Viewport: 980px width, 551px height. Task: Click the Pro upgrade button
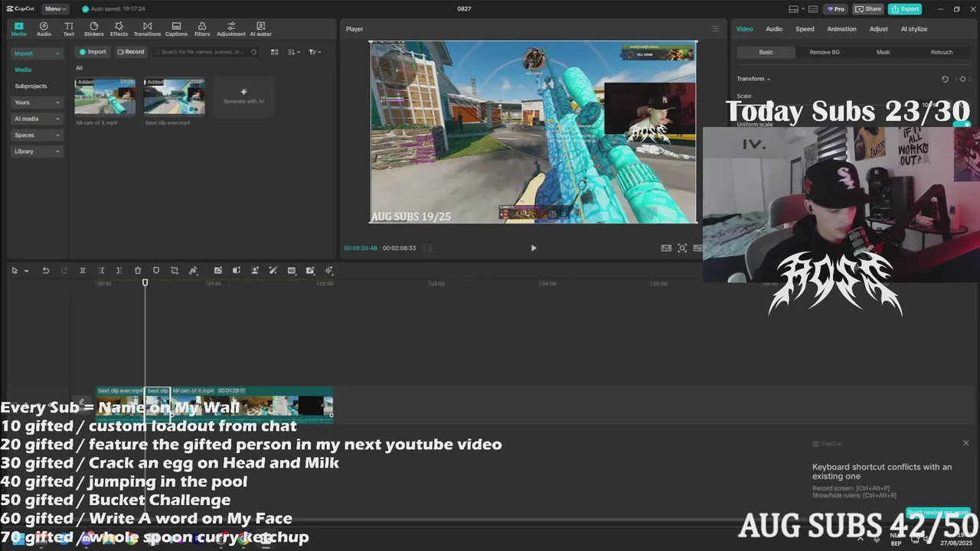835,9
